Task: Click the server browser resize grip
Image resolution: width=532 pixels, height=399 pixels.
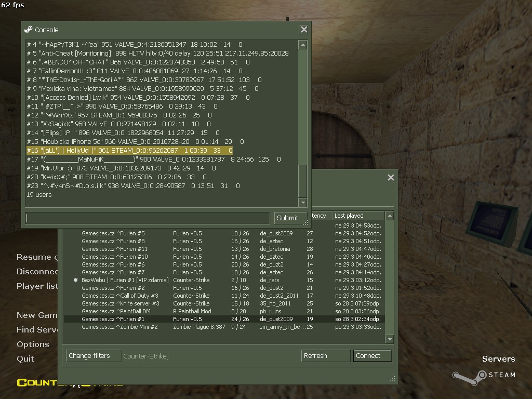Action: tap(392, 379)
